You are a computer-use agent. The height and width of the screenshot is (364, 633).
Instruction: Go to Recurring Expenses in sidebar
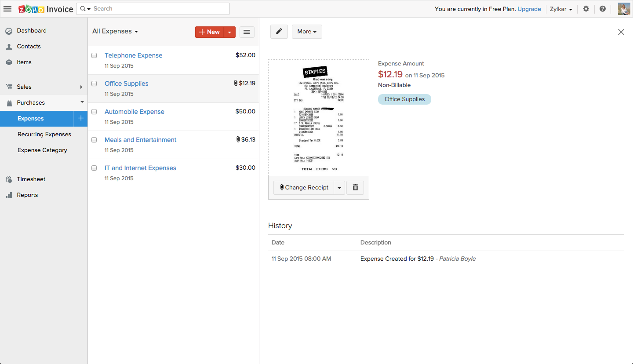point(44,135)
